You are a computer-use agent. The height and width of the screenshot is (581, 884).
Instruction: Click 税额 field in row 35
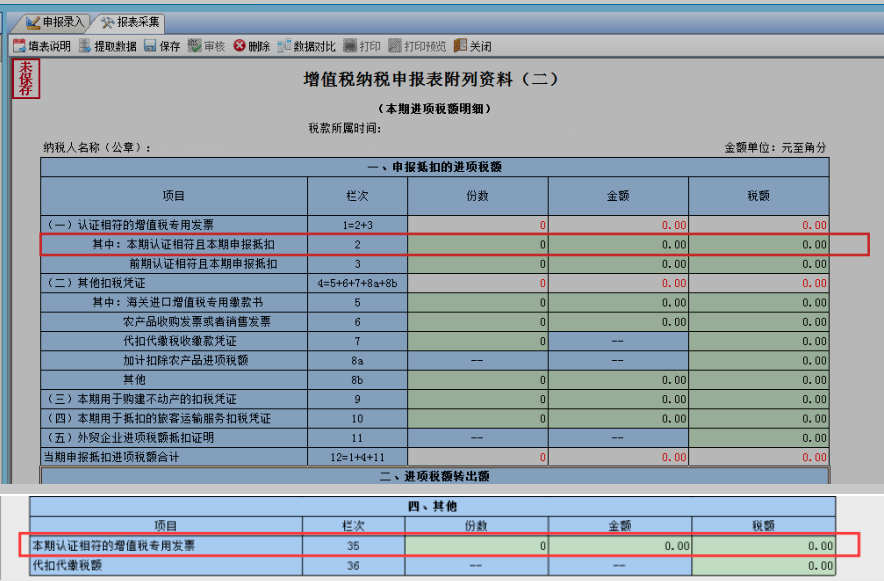pos(764,545)
